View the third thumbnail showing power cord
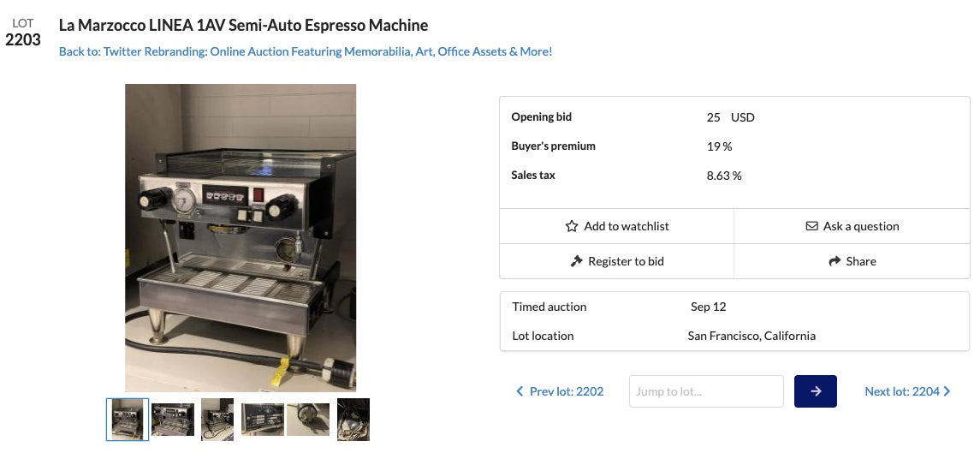The image size is (980, 459). [217, 420]
